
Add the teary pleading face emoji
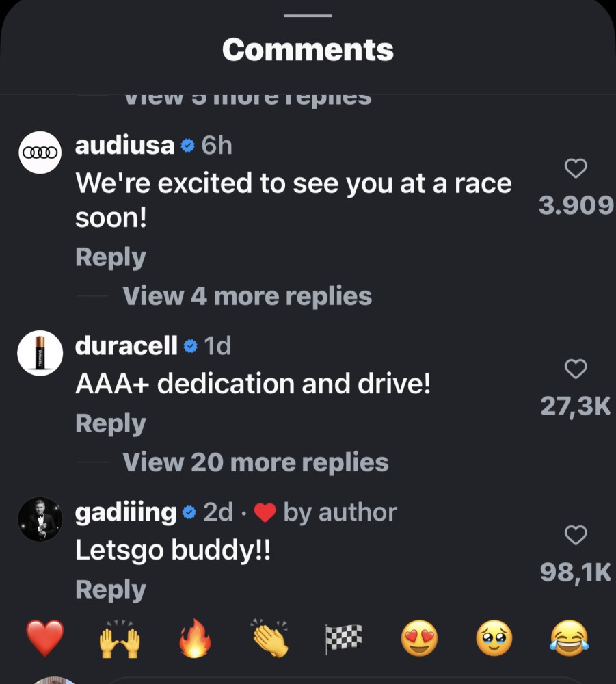pyautogui.click(x=494, y=637)
